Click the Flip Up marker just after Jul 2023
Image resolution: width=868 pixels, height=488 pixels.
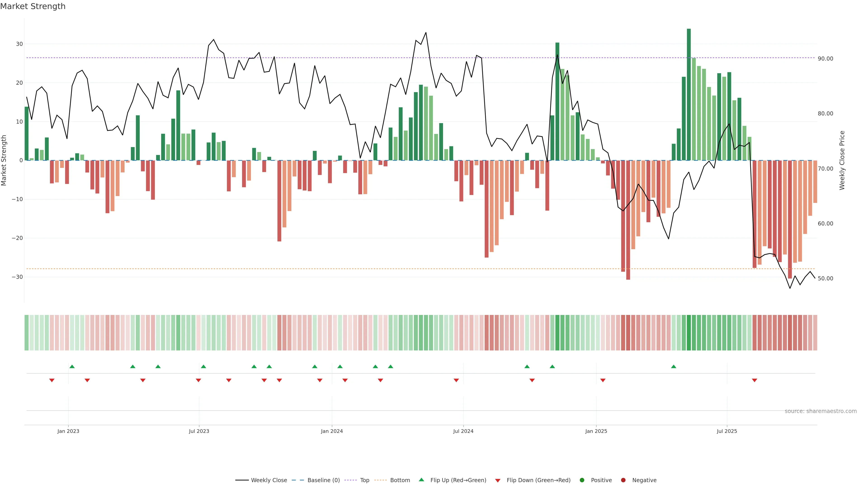[203, 366]
